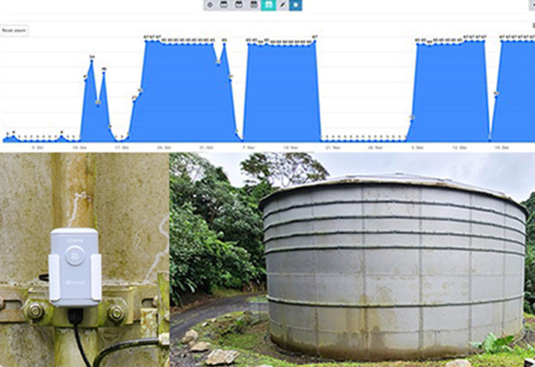Click the middle gray calendar icon in the toolbar

pos(238,5)
